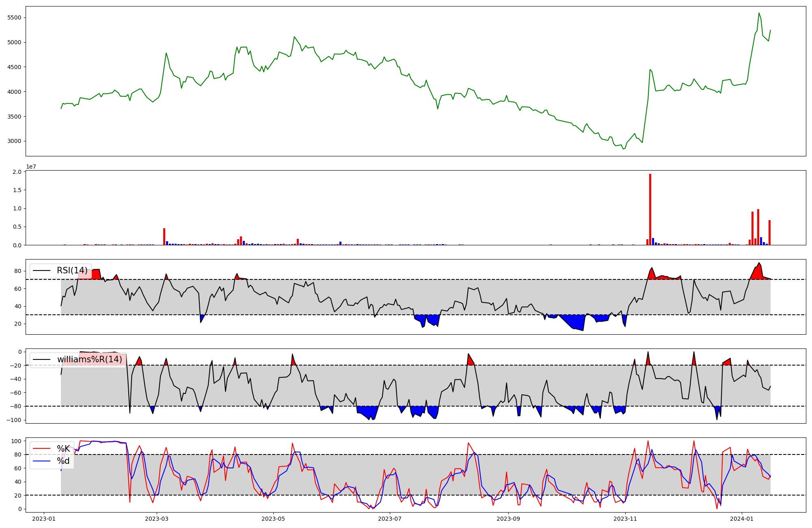Select the %d legend label

click(63, 461)
